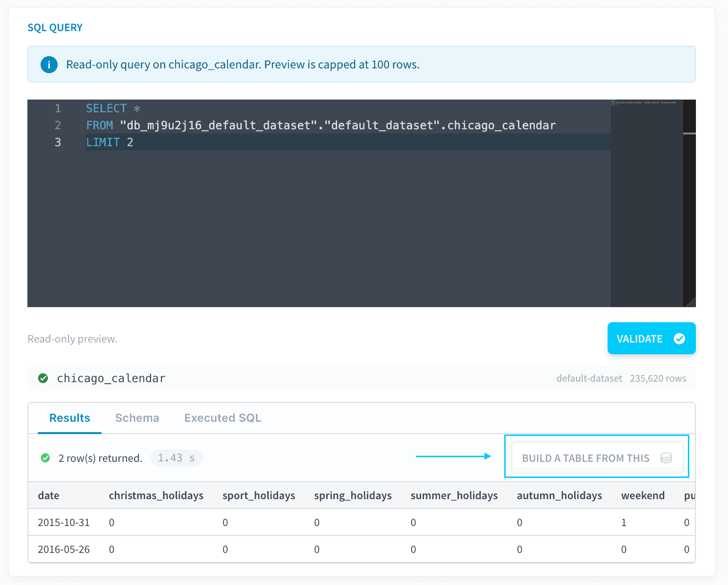
Task: Click the date column header
Action: (49, 495)
